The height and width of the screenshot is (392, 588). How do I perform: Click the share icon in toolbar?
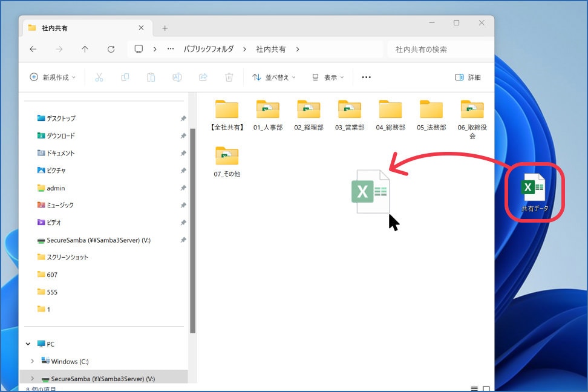coord(203,77)
